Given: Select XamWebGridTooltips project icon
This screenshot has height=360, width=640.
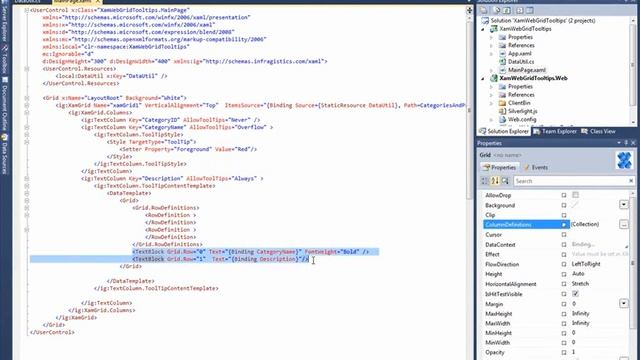Looking at the screenshot, I should (x=493, y=29).
